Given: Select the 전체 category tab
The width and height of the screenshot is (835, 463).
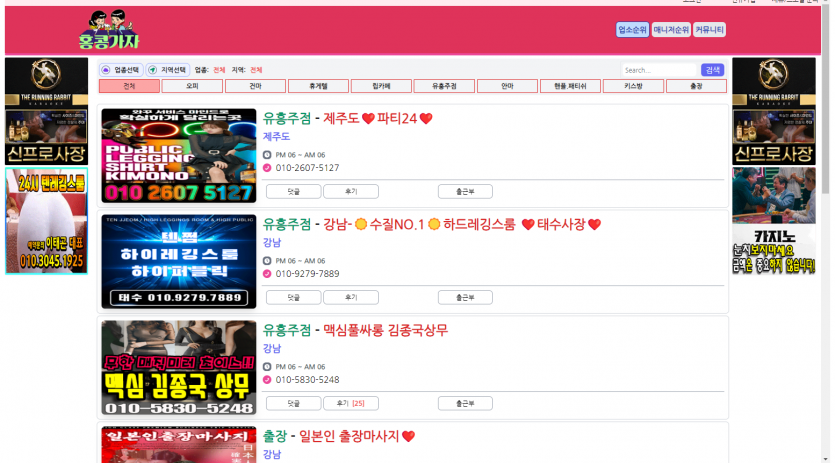Looking at the screenshot, I should [129, 86].
